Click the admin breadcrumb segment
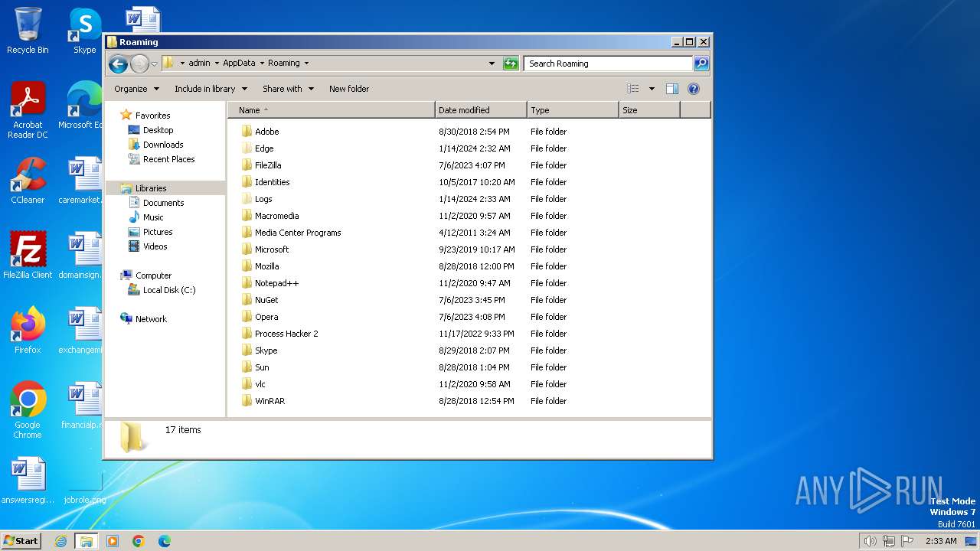The height and width of the screenshot is (551, 980). point(199,64)
